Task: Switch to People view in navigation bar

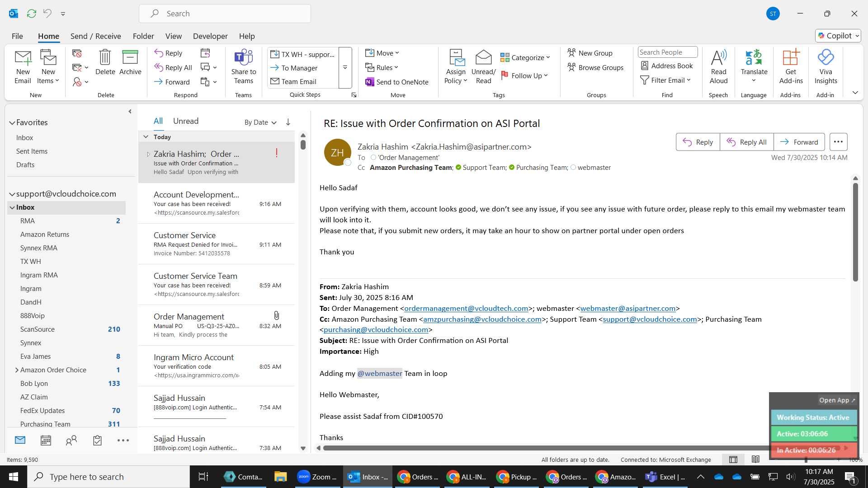Action: coord(71,441)
